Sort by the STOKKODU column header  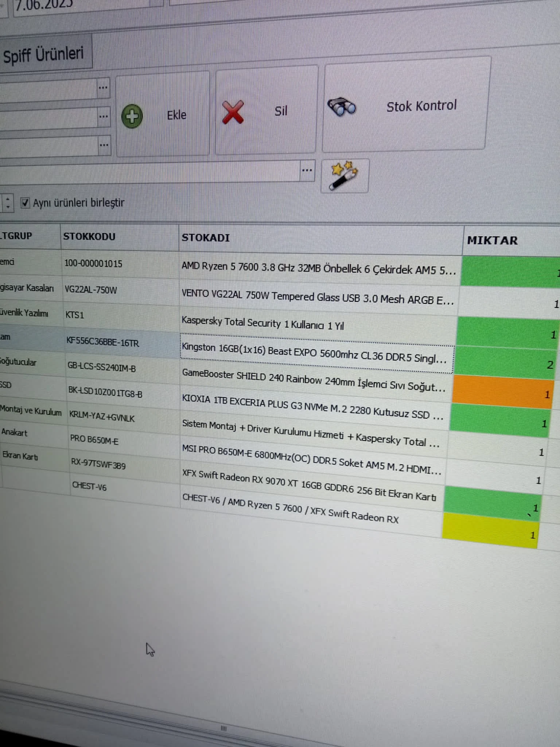pyautogui.click(x=120, y=237)
